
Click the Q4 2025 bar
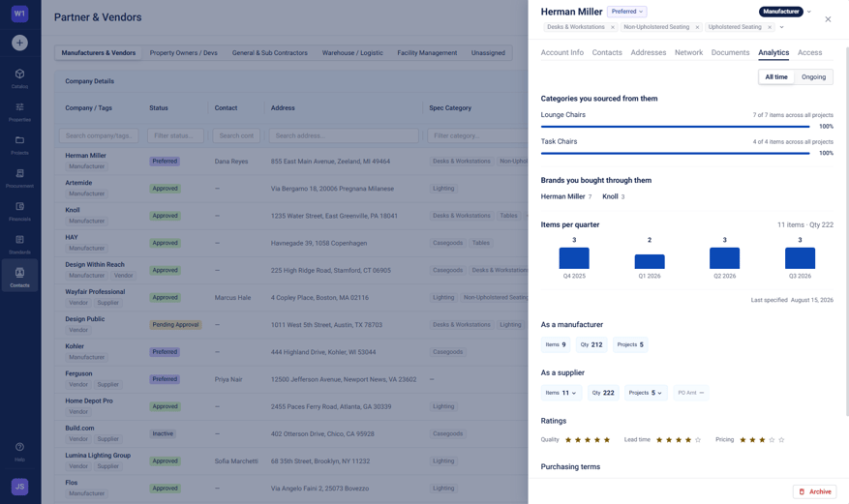574,258
